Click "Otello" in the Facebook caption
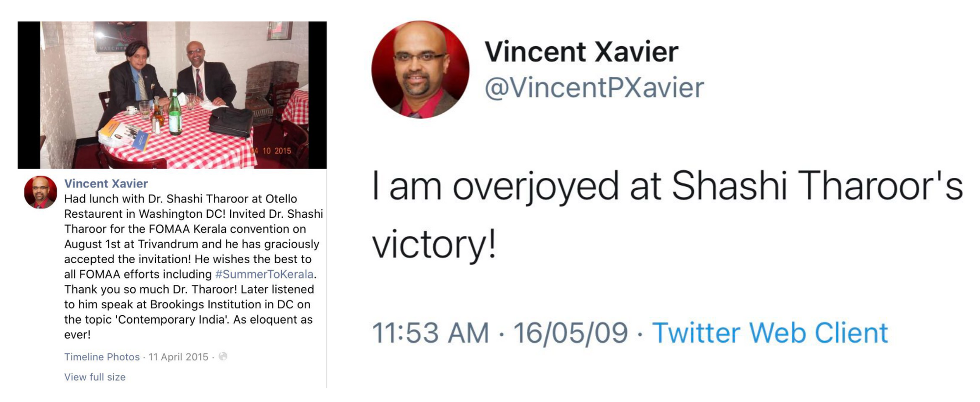 point(281,199)
